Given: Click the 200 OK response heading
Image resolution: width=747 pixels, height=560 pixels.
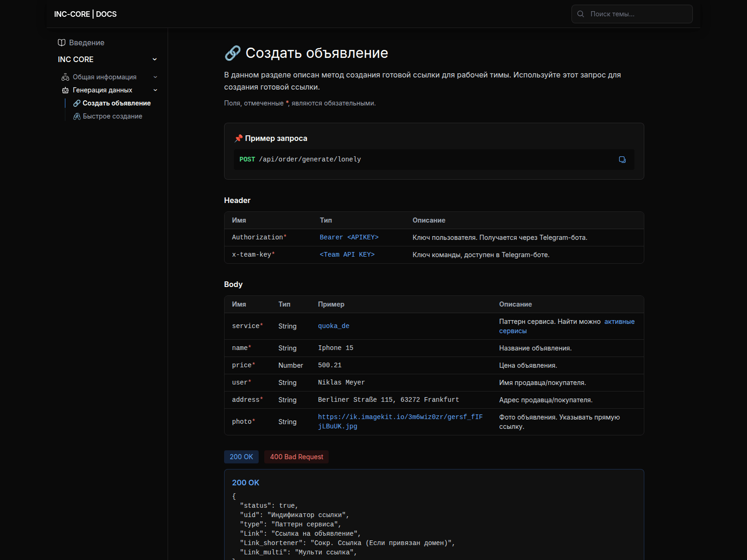Looking at the screenshot, I should pos(246,483).
